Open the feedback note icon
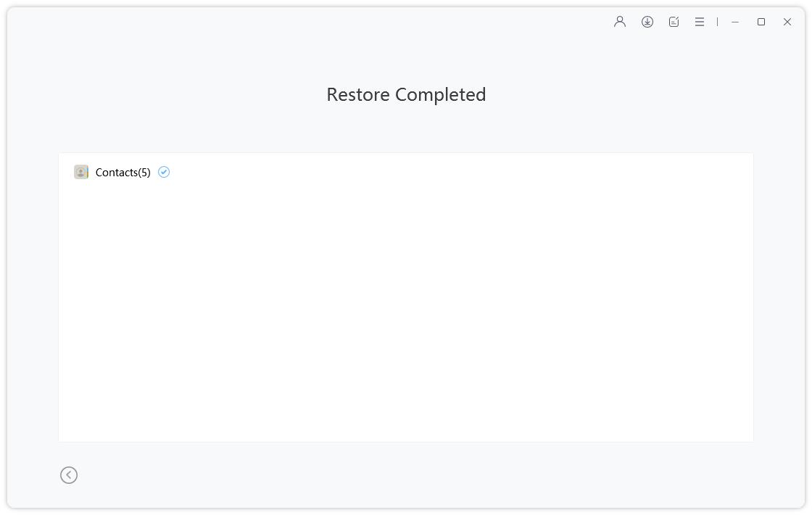The image size is (812, 515). pos(674,22)
